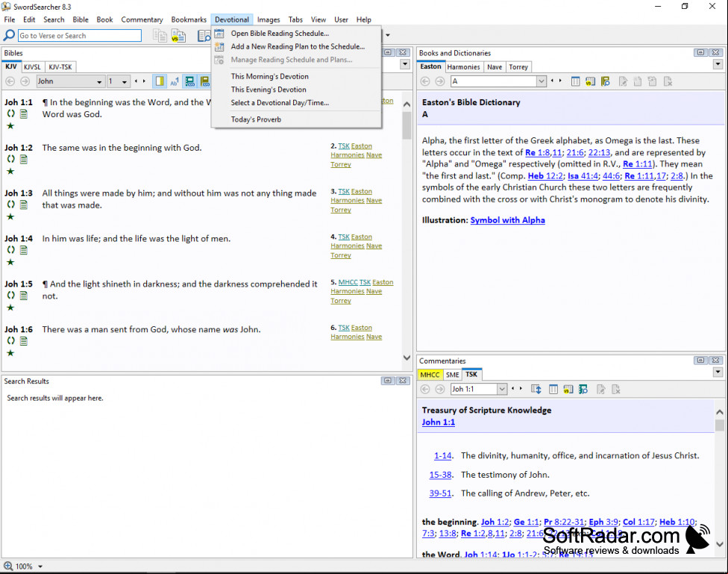
Task: Click the 'vs' verse list icon in Commentaries toolbar
Action: pyautogui.click(x=568, y=389)
